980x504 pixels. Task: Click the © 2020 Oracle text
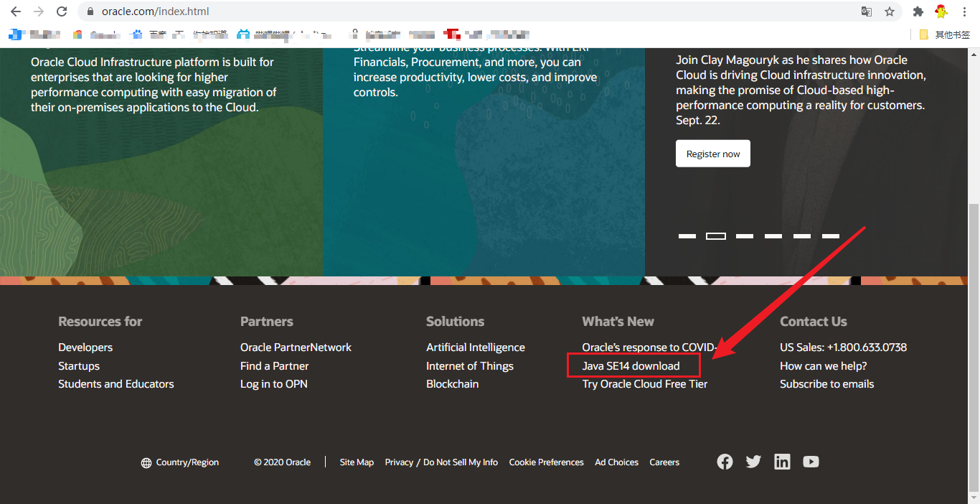(282, 462)
